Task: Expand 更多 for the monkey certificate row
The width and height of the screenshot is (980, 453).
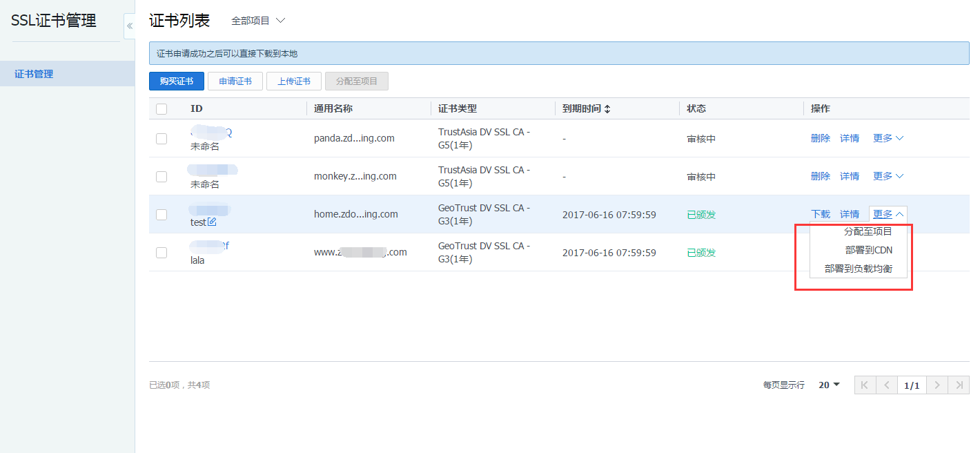Action: (888, 176)
